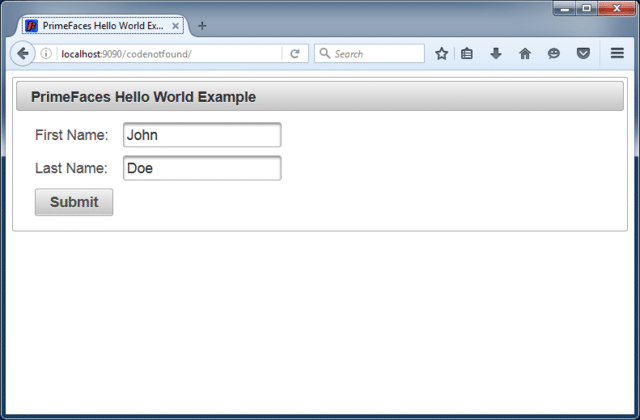Click the tab favicon icon
Viewport: 640px width, 420px height.
tap(31, 26)
